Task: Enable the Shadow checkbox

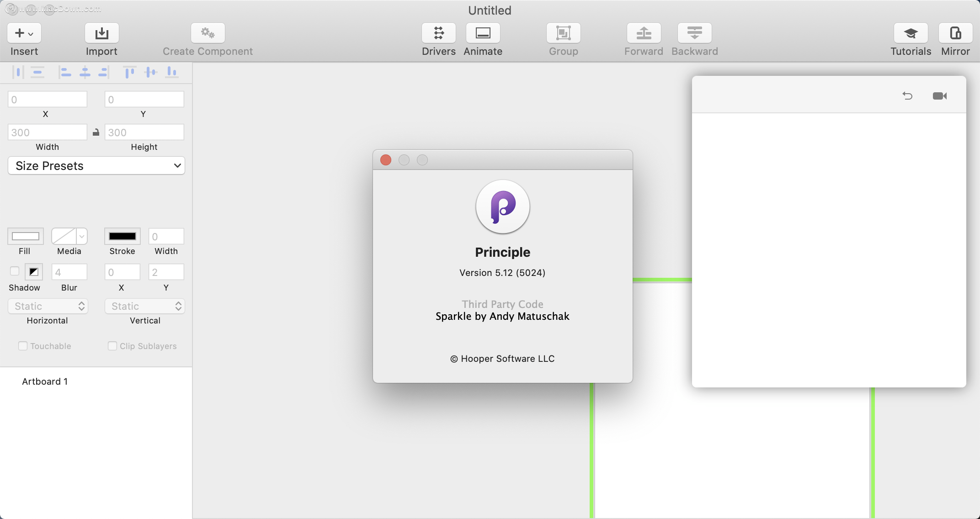Action: [x=15, y=271]
